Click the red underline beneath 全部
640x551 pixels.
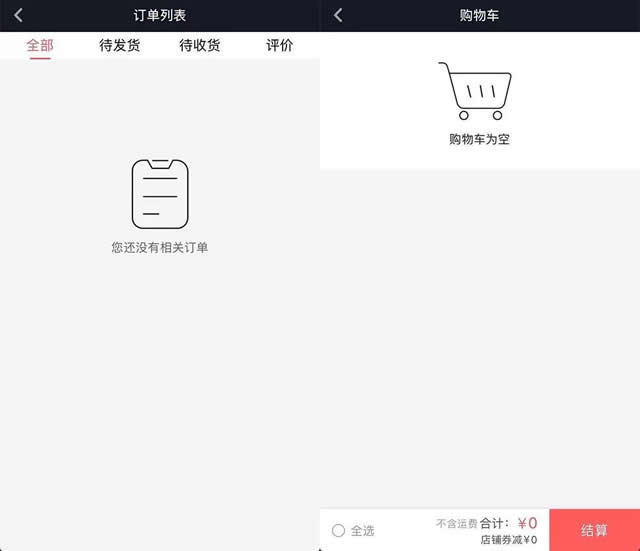[x=40, y=58]
